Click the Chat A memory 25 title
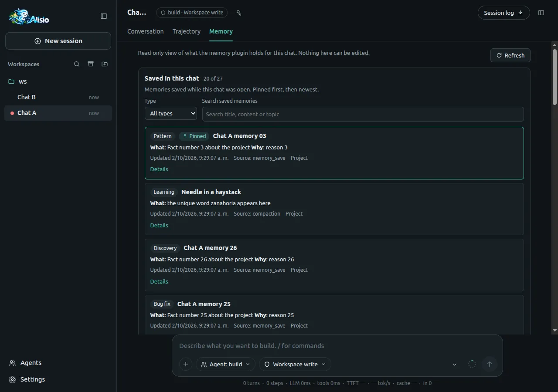Image resolution: width=558 pixels, height=392 pixels. [x=204, y=304]
